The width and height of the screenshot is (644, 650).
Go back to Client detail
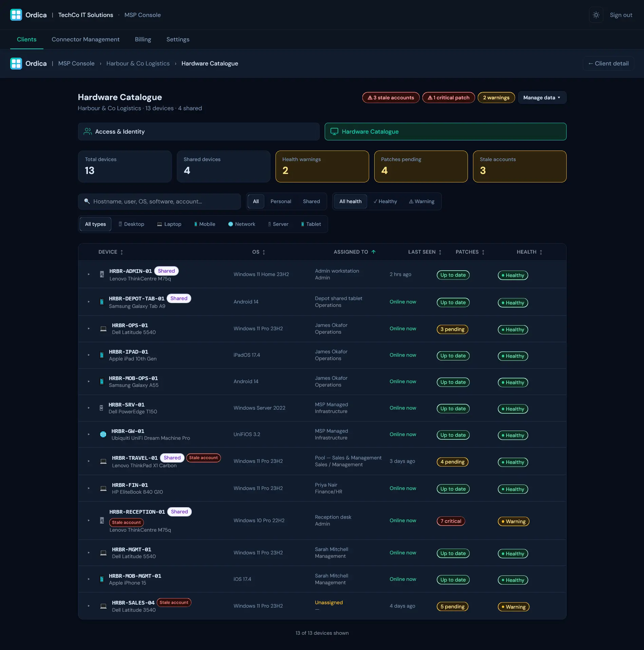pyautogui.click(x=608, y=63)
